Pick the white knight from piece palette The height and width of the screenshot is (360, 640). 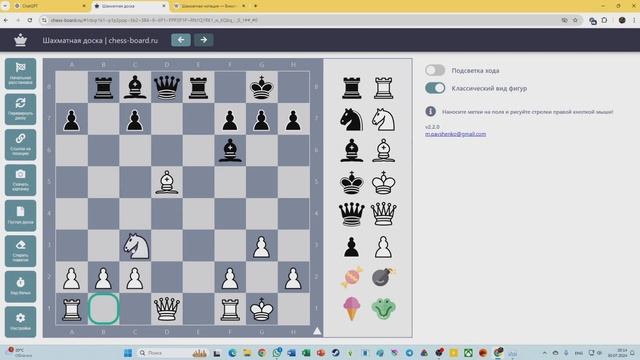(x=383, y=120)
